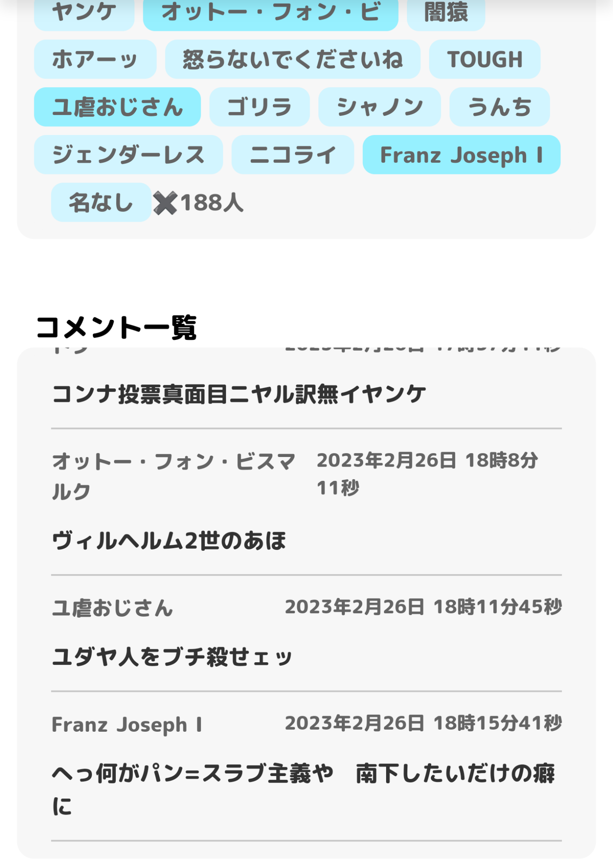The image size is (613, 868).
Task: Pick the シャノン chip
Action: pyautogui.click(x=379, y=107)
